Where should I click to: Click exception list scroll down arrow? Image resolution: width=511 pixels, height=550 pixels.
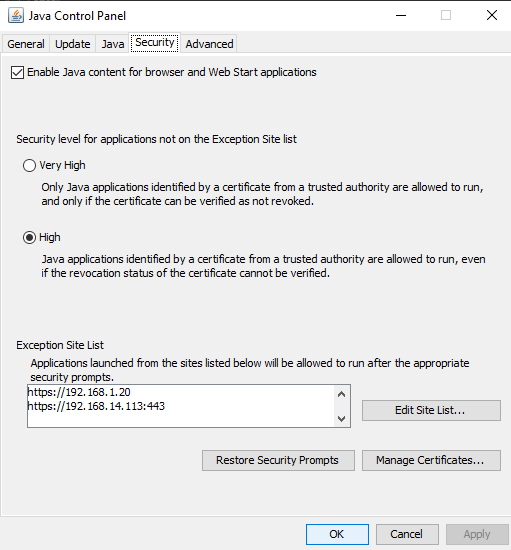[341, 418]
